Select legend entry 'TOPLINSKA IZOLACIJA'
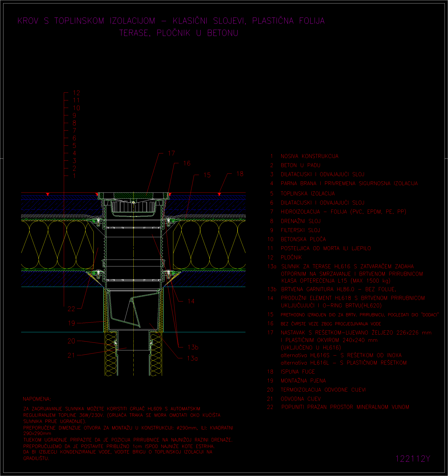448x476 pixels. click(x=308, y=194)
